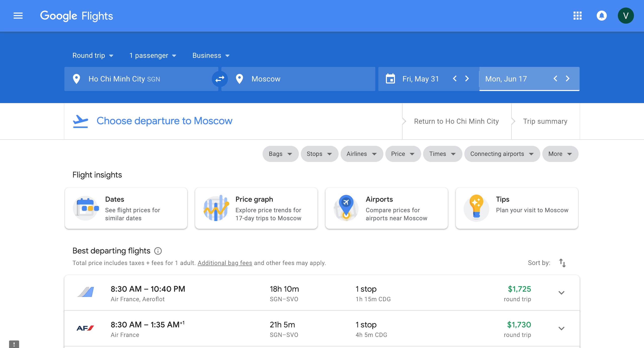Open the Tips insight card
Image resolution: width=644 pixels, height=348 pixels.
click(x=517, y=208)
